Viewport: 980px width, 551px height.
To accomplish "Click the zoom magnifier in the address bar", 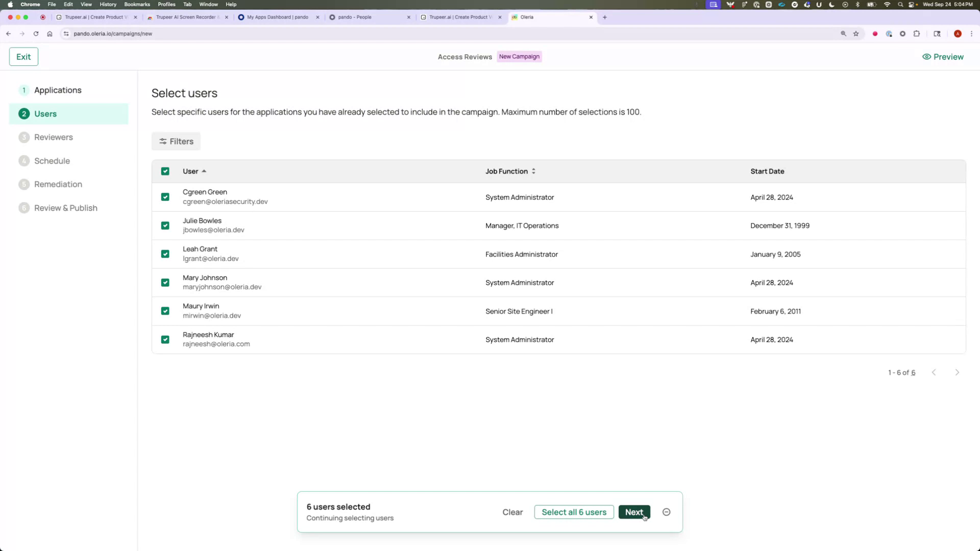I will click(x=843, y=34).
